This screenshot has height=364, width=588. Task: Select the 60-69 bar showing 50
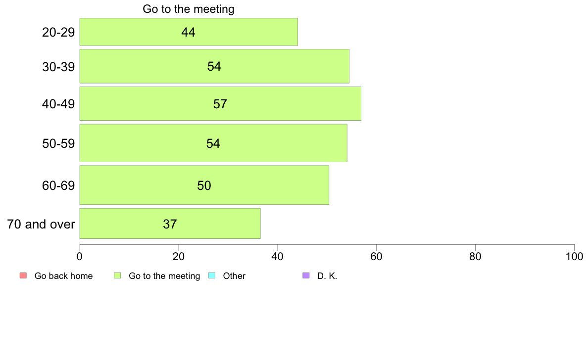(x=204, y=185)
